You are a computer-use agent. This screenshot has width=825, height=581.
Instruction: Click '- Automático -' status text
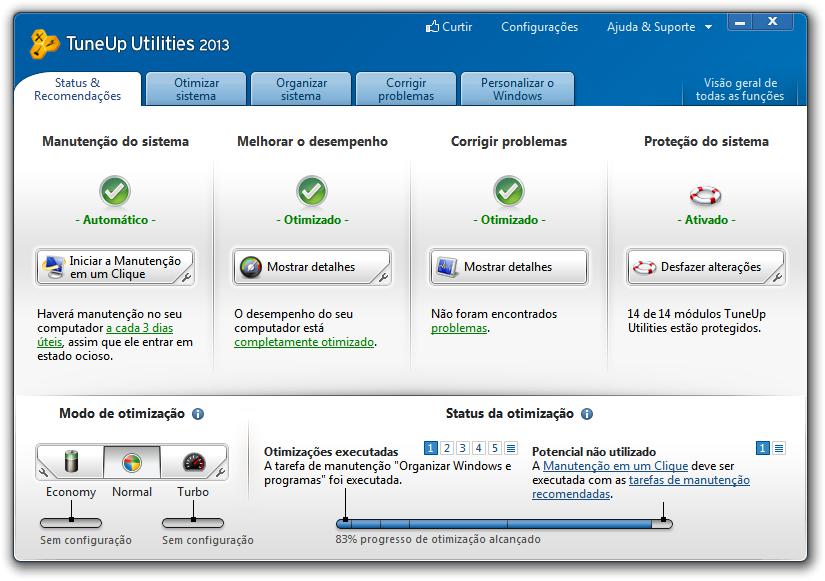(x=115, y=220)
